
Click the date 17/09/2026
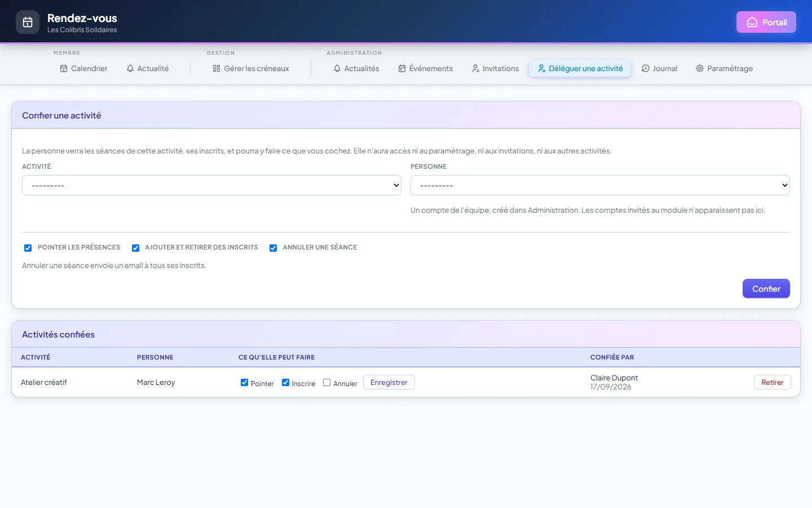tap(611, 387)
